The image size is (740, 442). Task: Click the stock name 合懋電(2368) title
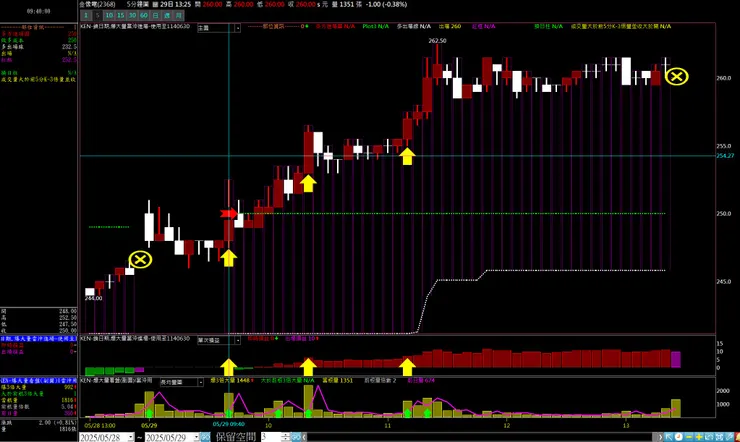pyautogui.click(x=97, y=4)
